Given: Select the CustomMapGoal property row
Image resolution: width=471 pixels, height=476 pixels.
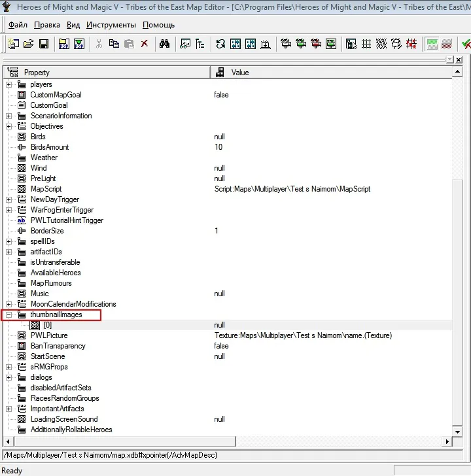Looking at the screenshot, I should tap(228, 95).
